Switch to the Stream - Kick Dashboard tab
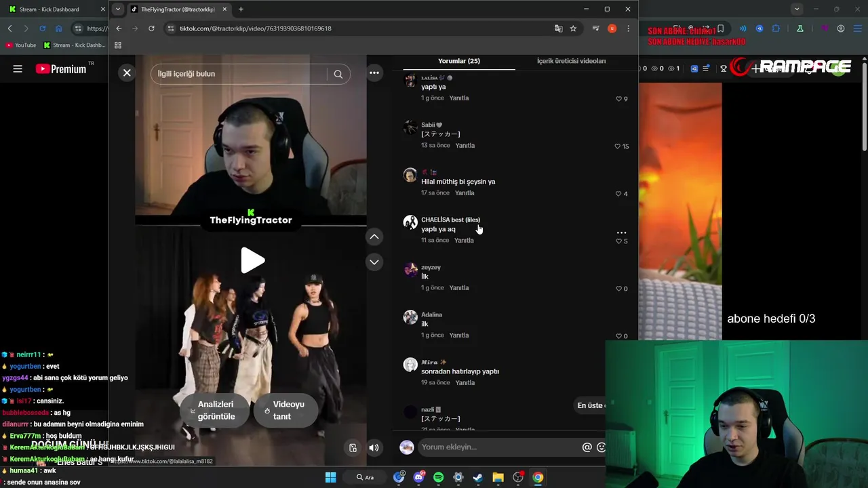Screen dimensions: 868x488 click(x=50, y=9)
